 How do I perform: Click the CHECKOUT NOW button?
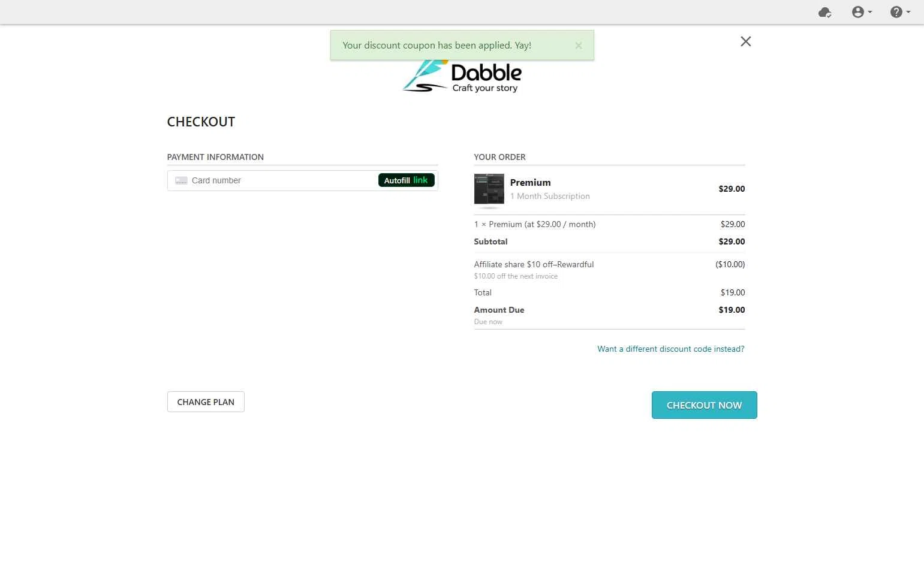pyautogui.click(x=704, y=405)
